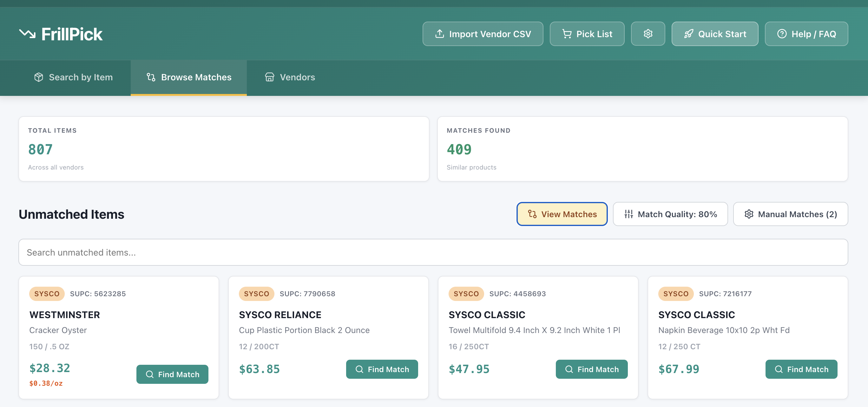Screen dimensions: 868x407
Task: Find match for Westminster Cracker Oyster
Action: 172,374
